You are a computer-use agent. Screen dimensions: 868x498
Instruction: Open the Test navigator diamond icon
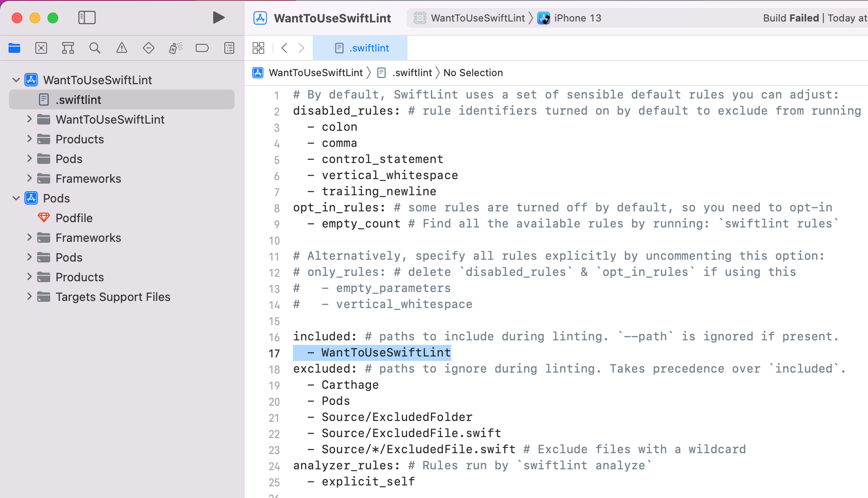coord(148,48)
